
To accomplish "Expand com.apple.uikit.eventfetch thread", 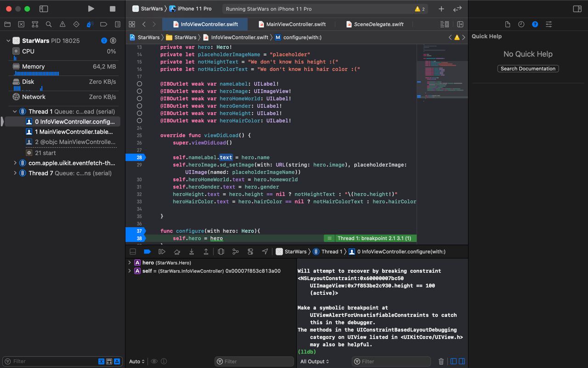I will pyautogui.click(x=15, y=163).
